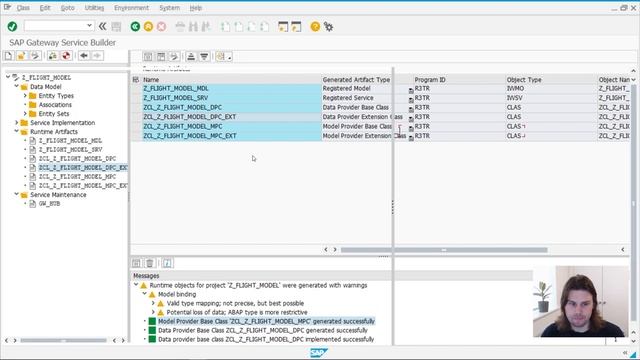The height and width of the screenshot is (360, 640).
Task: Select ZCL_Z_FLIGHT_MODEL_MPC in the tree
Action: [x=77, y=177]
